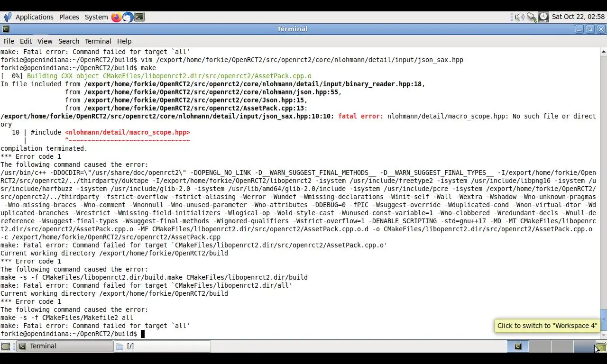
Task: Click the Json.hpp:15 include path
Action: tap(194, 100)
